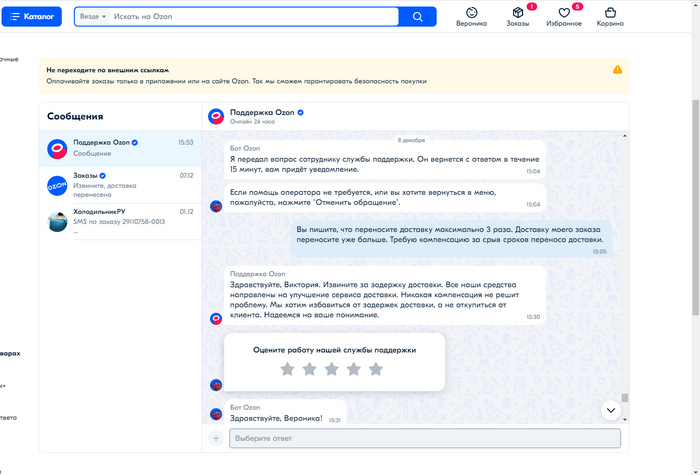Image resolution: width=700 pixels, height=475 pixels.
Task: Rate support with the fifth star
Action: pos(376,369)
